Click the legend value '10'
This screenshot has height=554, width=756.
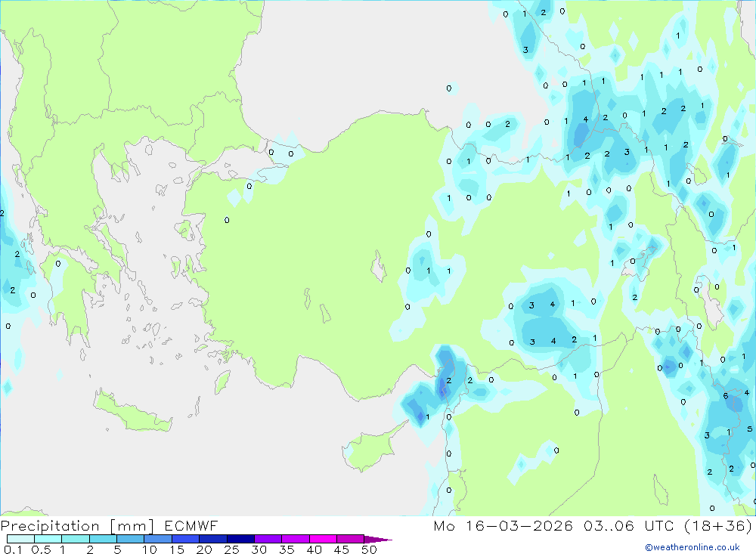pyautogui.click(x=150, y=549)
